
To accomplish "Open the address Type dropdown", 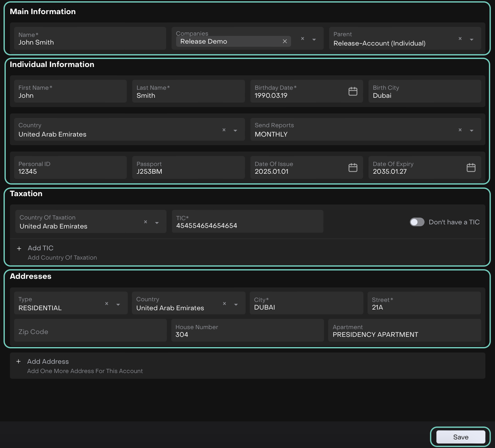I will tap(118, 304).
